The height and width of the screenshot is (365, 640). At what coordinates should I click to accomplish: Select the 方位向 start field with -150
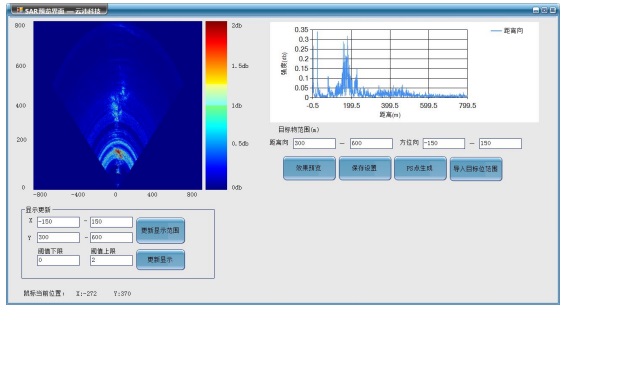click(x=444, y=143)
